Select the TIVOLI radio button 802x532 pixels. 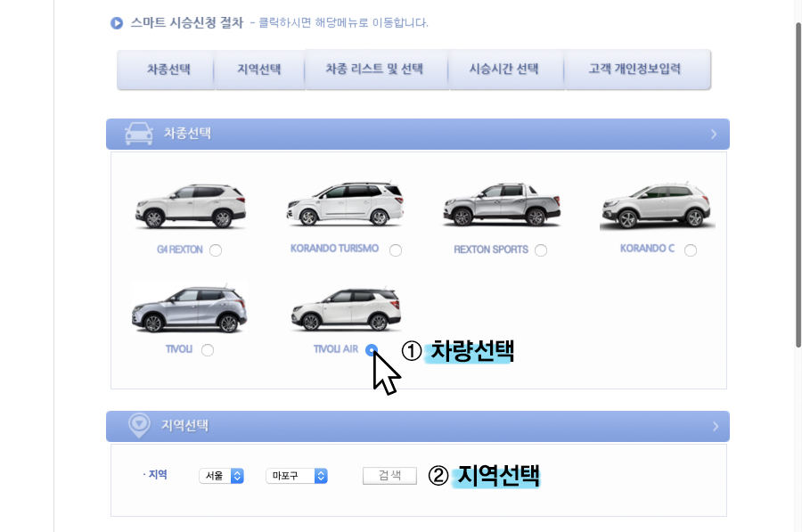click(208, 350)
